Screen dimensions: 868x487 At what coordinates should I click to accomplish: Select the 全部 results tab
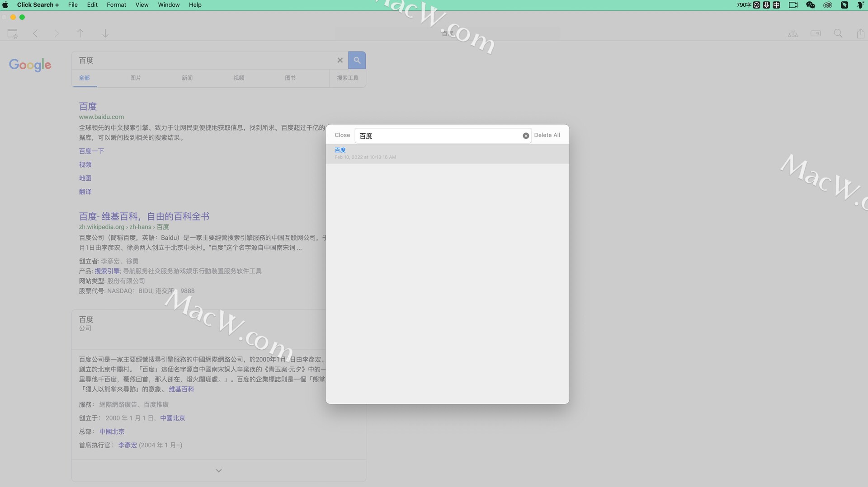tap(84, 78)
